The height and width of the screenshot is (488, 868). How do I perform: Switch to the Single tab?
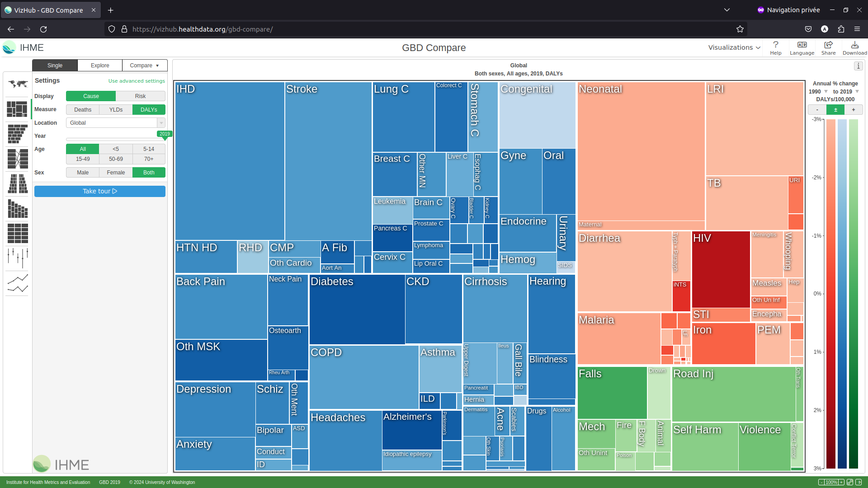click(x=55, y=66)
